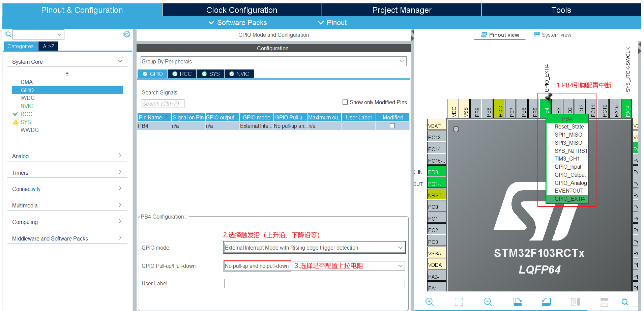Select GPIO_EXTI4 in PB4 pin menu
The width and height of the screenshot is (644, 311).
point(567,199)
